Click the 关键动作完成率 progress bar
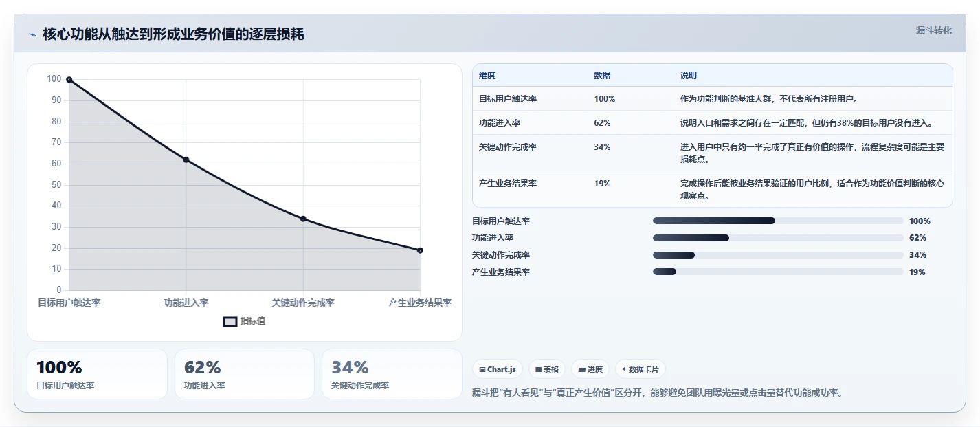The width and height of the screenshot is (980, 427). pyautogui.click(x=778, y=255)
